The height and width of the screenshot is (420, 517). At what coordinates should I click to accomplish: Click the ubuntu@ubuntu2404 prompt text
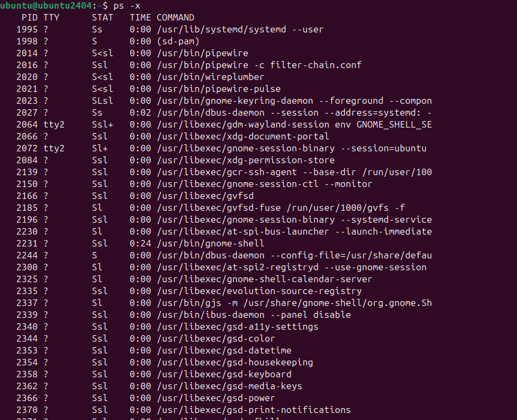[46, 5]
